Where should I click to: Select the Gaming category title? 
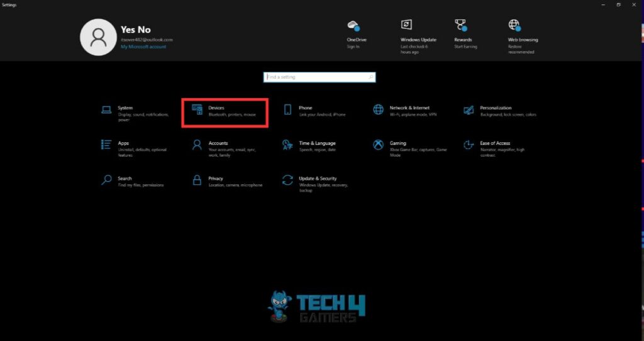click(398, 143)
